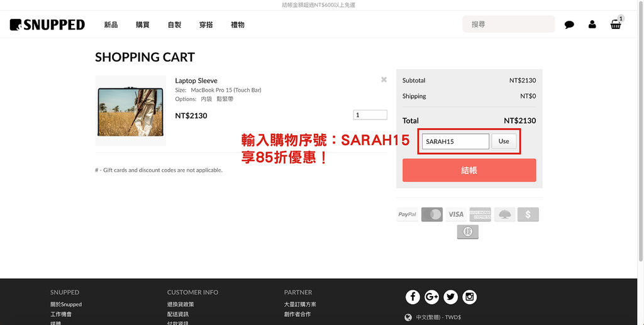Screen dimensions: 644x325
Task: Open the user account icon
Action: (592, 25)
